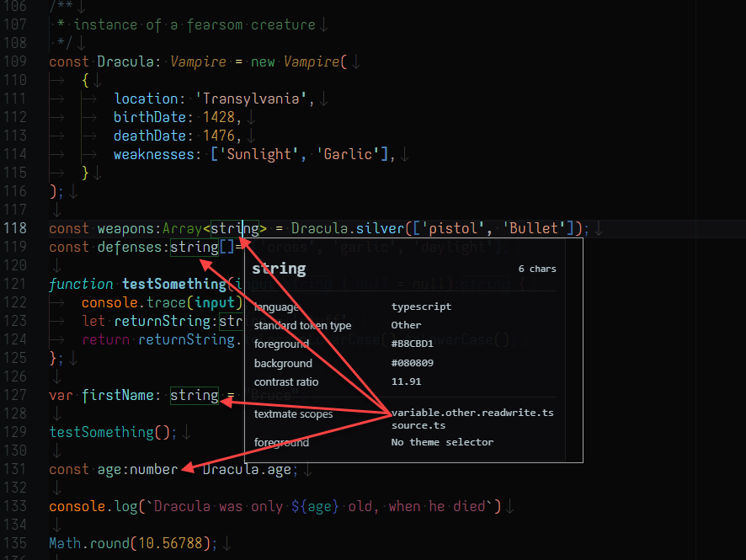The image size is (746, 560).
Task: Click the 1428 number value
Action: coord(219,117)
